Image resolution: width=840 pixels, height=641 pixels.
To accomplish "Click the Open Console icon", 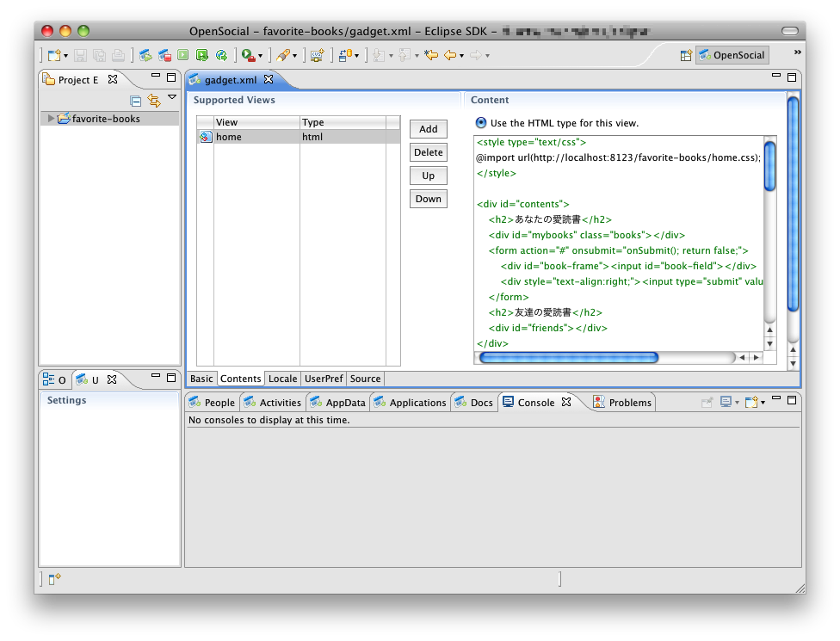I will pos(751,402).
